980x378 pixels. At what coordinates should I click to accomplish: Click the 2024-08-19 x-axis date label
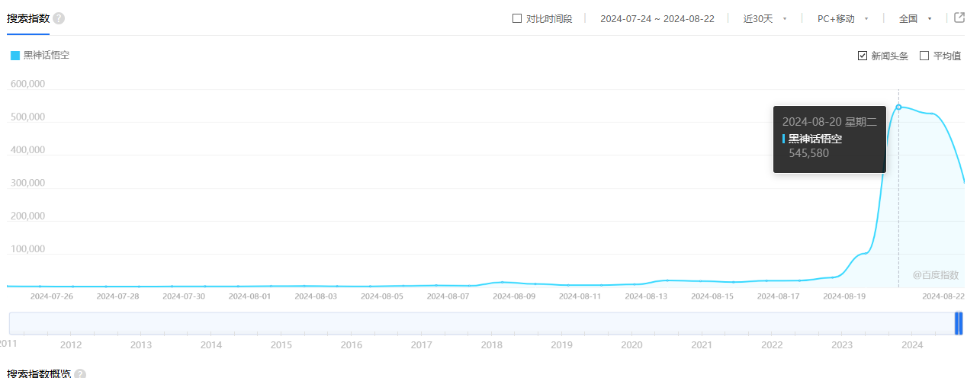tap(845, 296)
